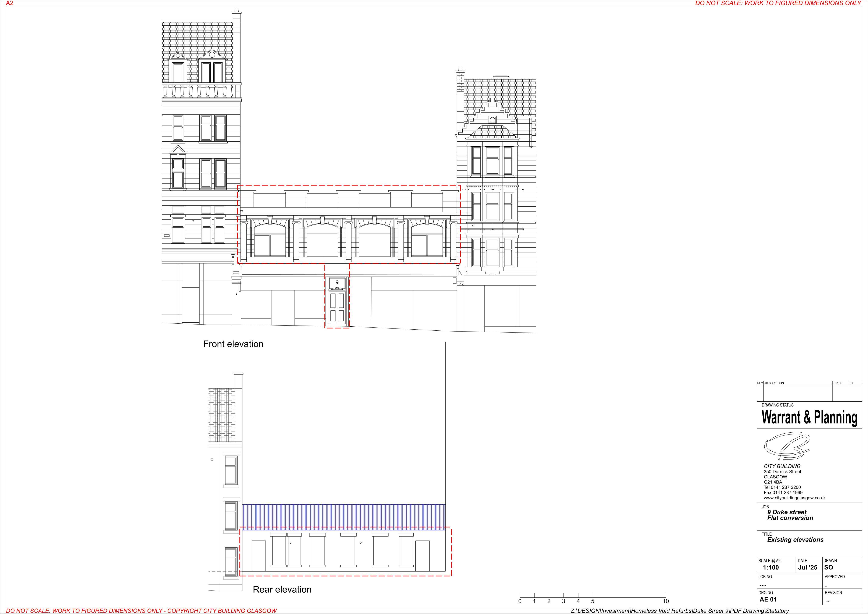Screen dimensions: 868x614
Task: Select the 'Fax 0141 287 1969' line
Action: pos(783,493)
